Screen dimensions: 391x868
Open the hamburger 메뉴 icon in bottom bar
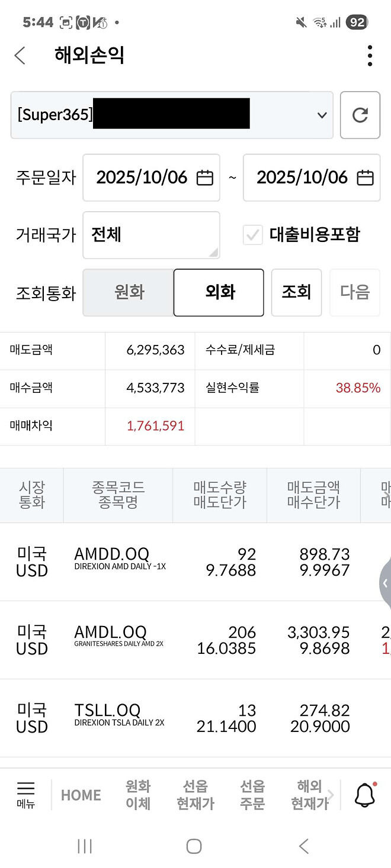point(25,795)
